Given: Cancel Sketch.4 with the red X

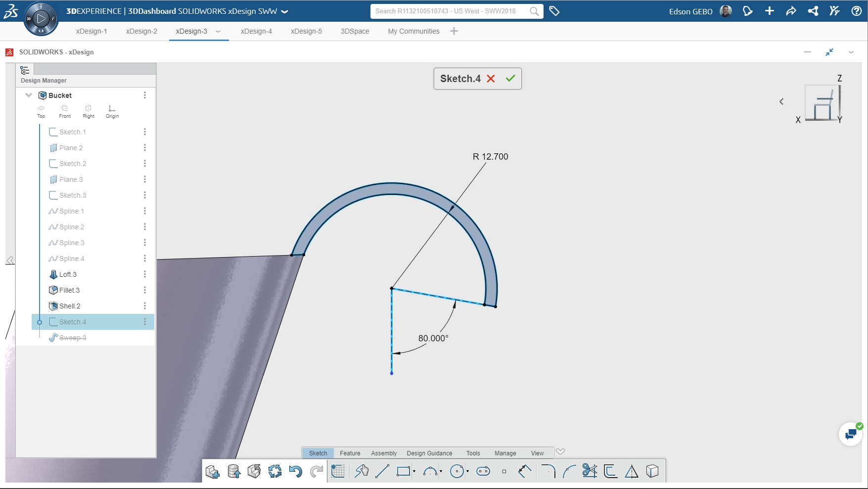Looking at the screenshot, I should (491, 78).
